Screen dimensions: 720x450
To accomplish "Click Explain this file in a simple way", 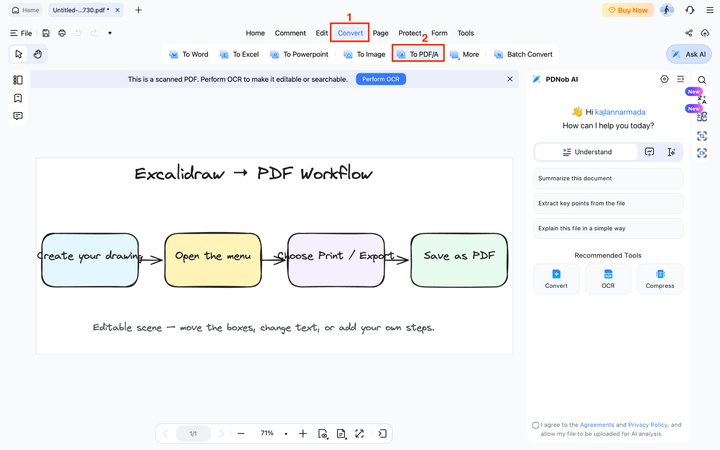I will (x=608, y=229).
